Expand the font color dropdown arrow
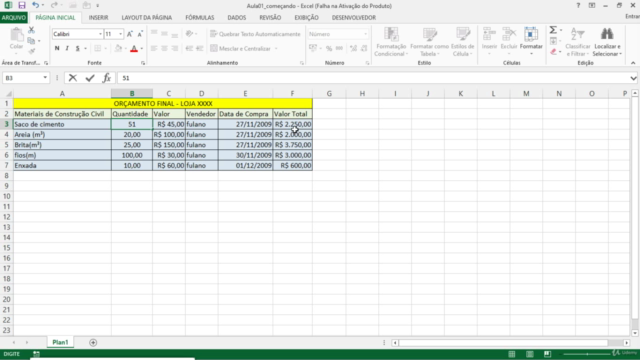 [x=142, y=48]
